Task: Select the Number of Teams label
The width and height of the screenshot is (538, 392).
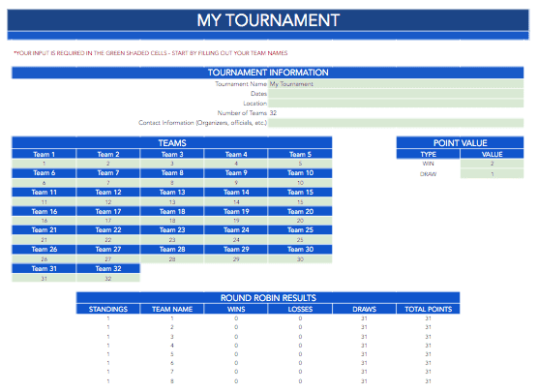Action: pos(242,113)
